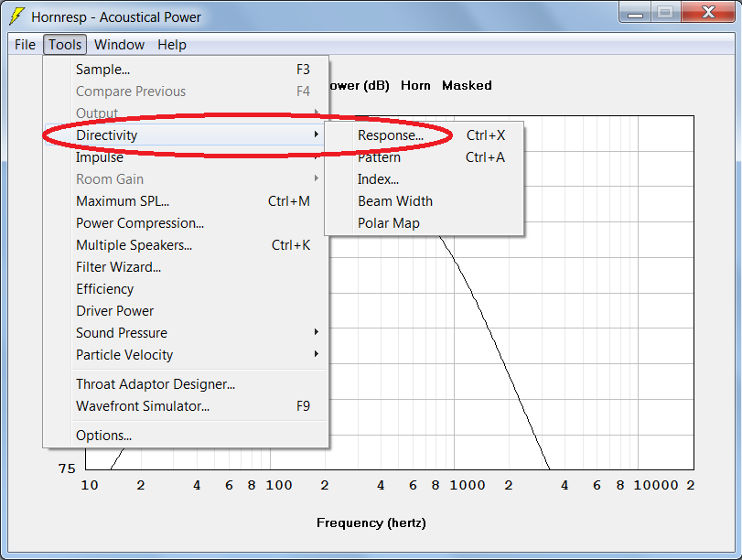The width and height of the screenshot is (742, 560).
Task: Select Beam Width option
Action: point(425,200)
